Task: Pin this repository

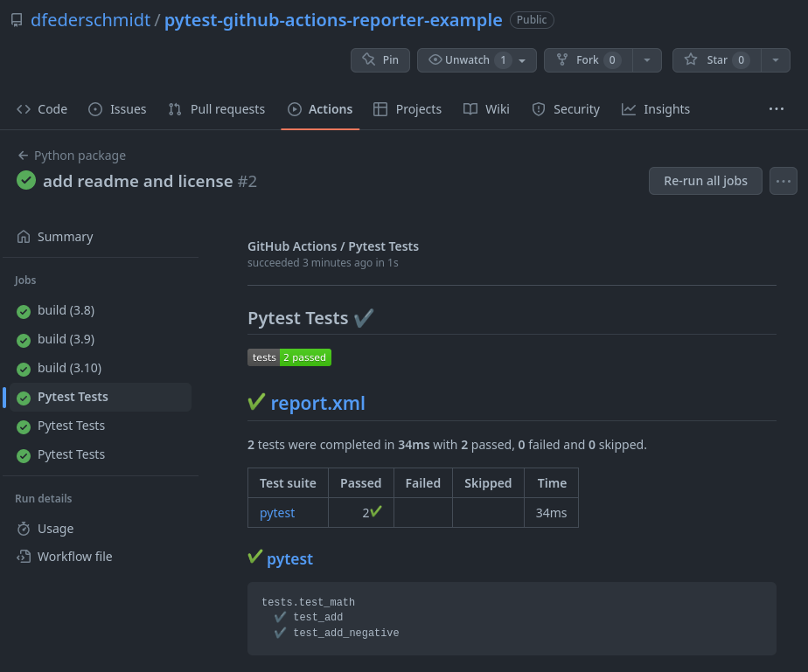Action: [380, 60]
